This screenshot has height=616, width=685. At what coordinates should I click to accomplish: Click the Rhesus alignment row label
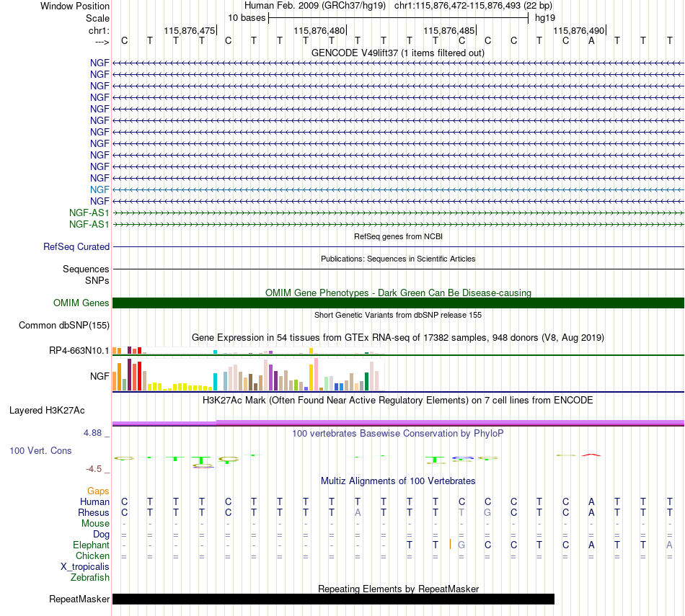(94, 512)
